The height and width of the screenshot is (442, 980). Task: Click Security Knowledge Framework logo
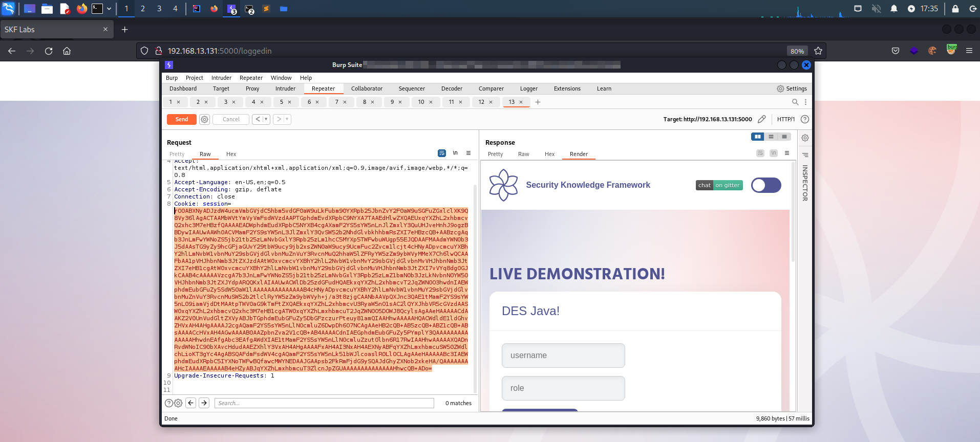click(x=504, y=185)
